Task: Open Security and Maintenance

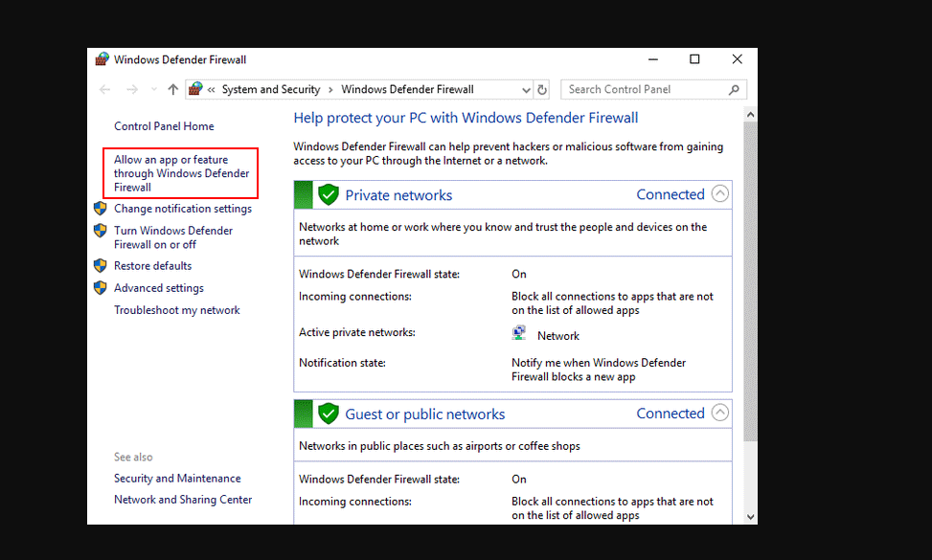Action: pyautogui.click(x=177, y=478)
